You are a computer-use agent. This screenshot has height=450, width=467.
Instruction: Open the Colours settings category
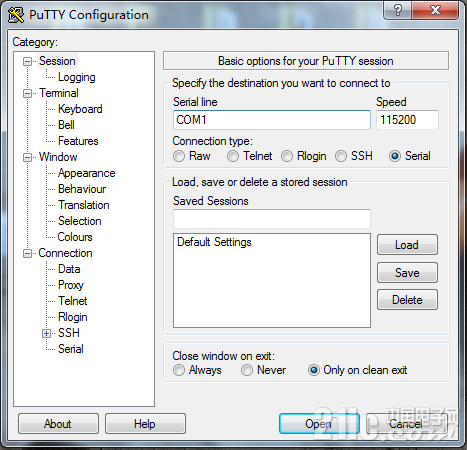[75, 237]
